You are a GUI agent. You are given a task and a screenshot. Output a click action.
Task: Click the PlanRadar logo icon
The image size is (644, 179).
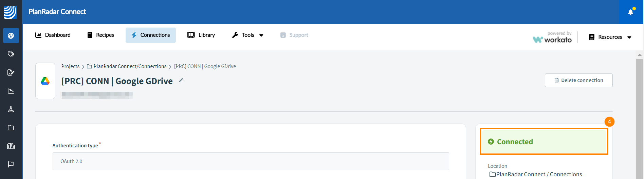[x=10, y=12]
